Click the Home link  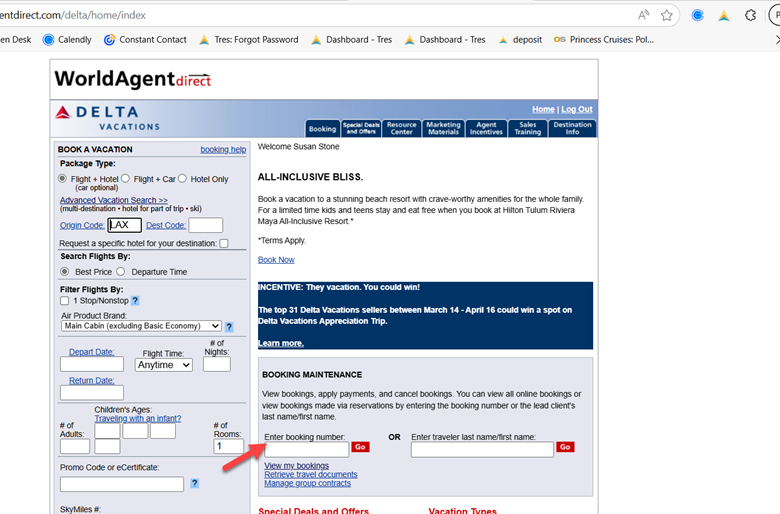[543, 109]
